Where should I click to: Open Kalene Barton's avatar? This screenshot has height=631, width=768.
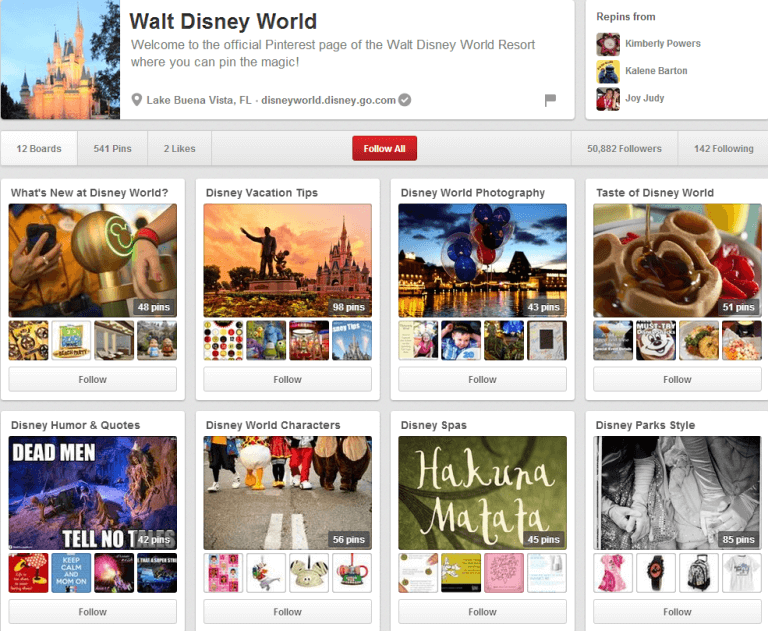point(608,71)
